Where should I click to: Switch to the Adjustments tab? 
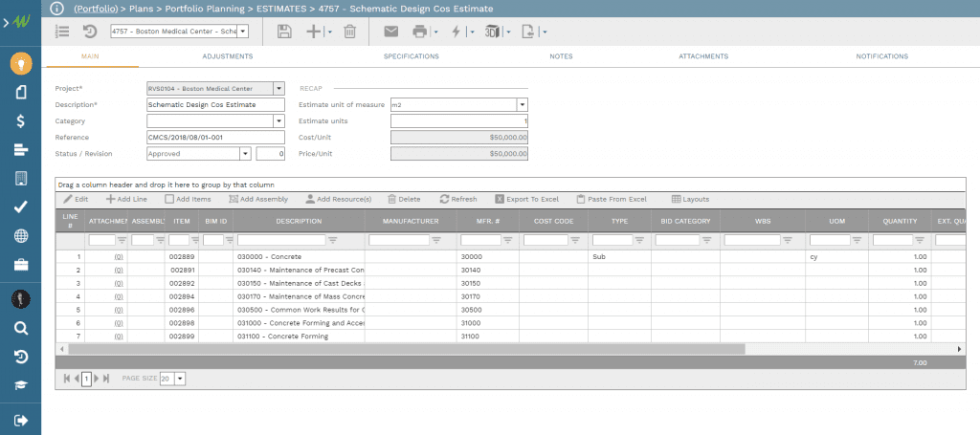pyautogui.click(x=228, y=56)
